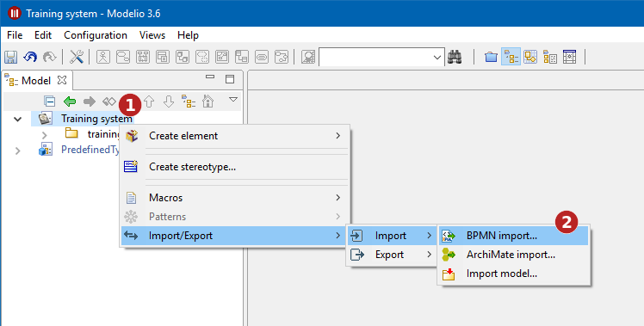This screenshot has height=326, width=644.
Task: Open the Views menu
Action: (152, 35)
